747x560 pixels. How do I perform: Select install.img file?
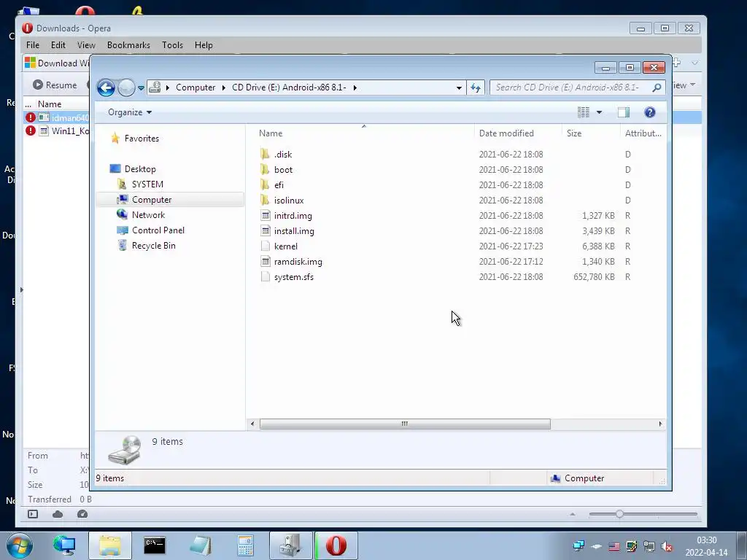point(294,231)
